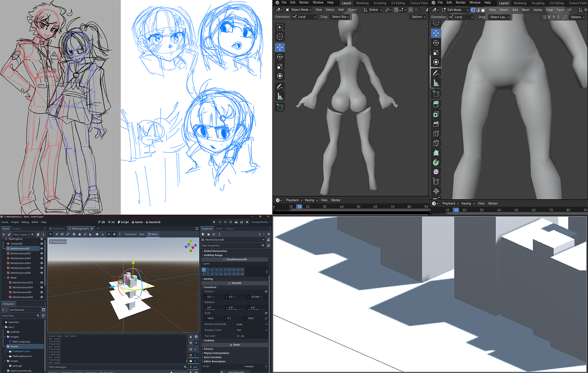Choose the Add Cube tool in left Blender window

pos(280,107)
